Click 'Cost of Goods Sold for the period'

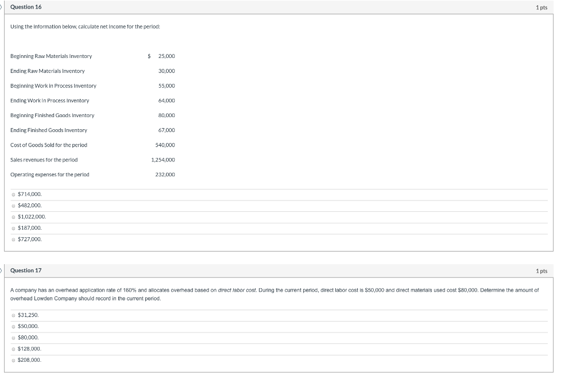tap(49, 145)
